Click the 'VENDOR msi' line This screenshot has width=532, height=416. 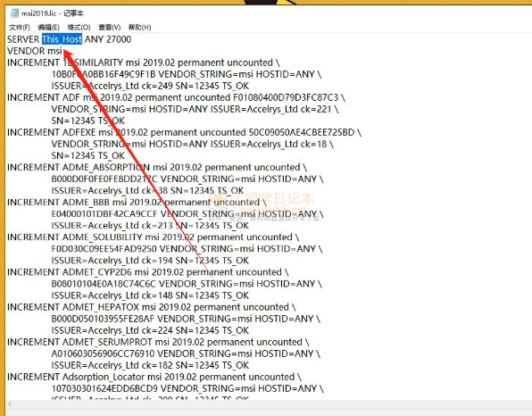tap(35, 51)
